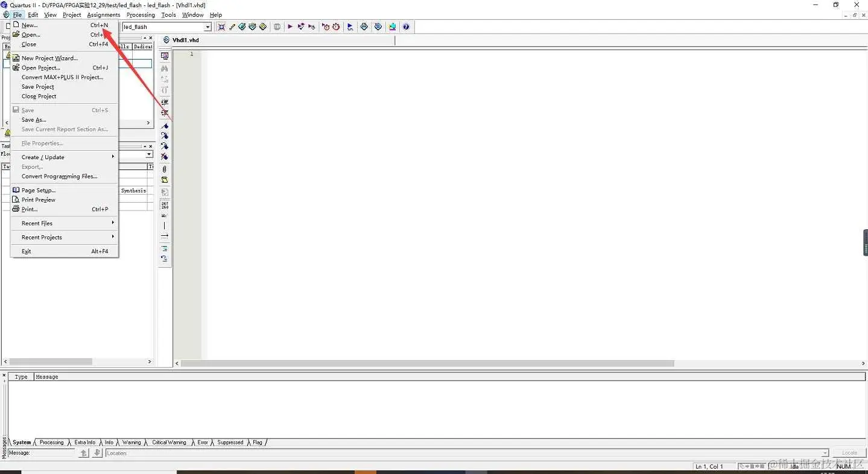This screenshot has width=868, height=474.
Task: Jump to previous bookmark icon
Action: click(x=164, y=146)
